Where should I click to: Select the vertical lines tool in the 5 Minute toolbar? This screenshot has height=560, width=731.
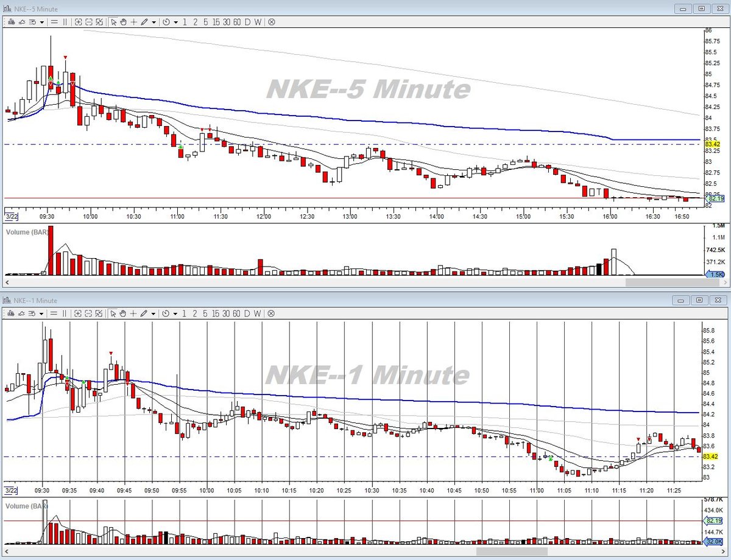[x=65, y=22]
